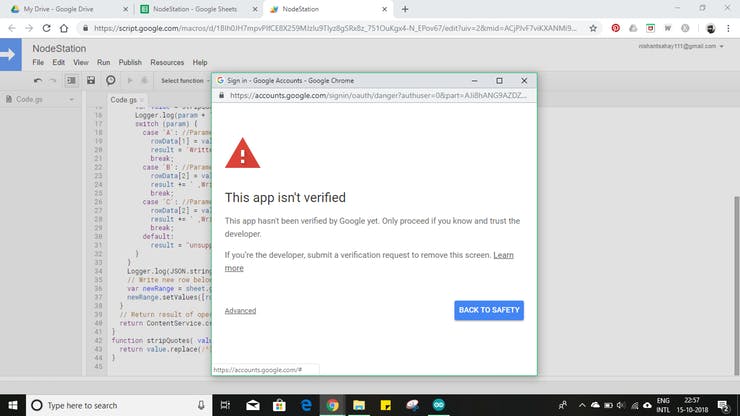
Task: Click the indent formatting icon in toolbar
Action: 71,81
